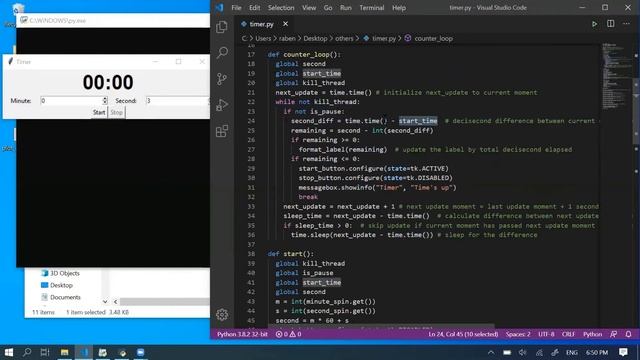This screenshot has width=640, height=360.
Task: Click the Python language mode indicator
Action: (592, 334)
